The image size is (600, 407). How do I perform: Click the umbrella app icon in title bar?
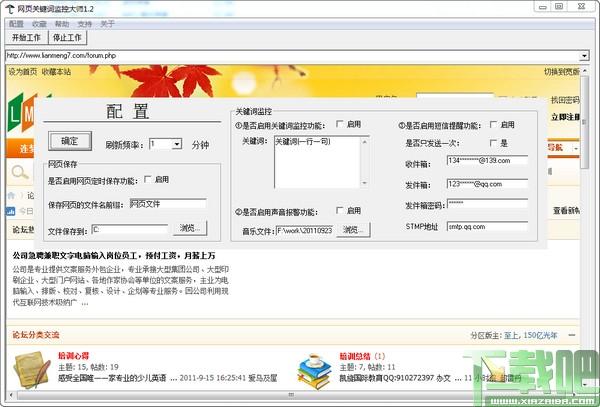[x=10, y=8]
